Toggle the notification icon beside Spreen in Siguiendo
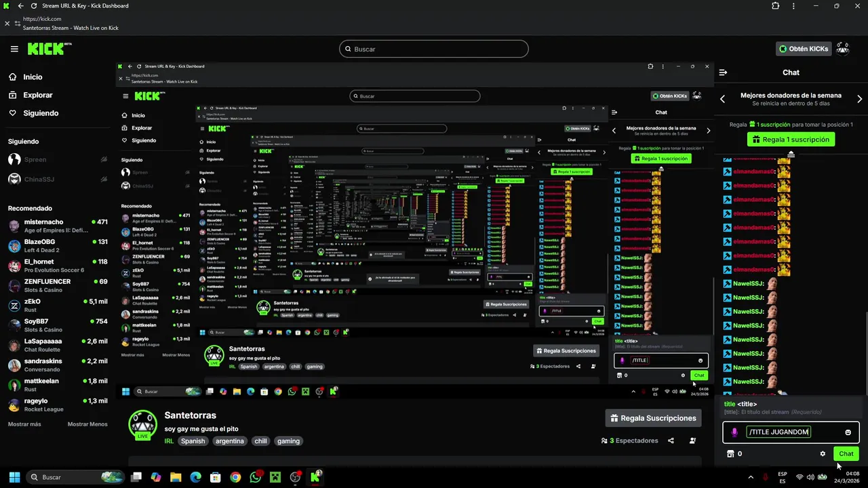This screenshot has width=868, height=488. pyautogui.click(x=104, y=160)
